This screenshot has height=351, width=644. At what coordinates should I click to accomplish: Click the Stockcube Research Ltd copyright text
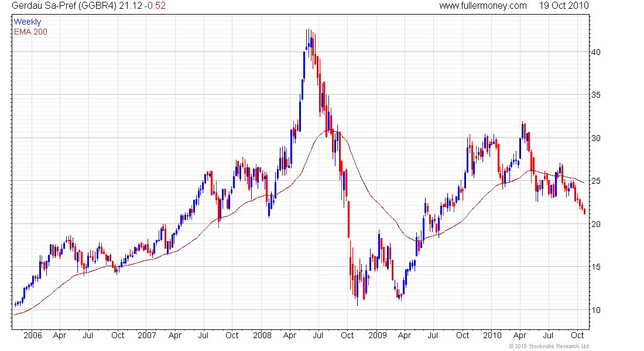pos(549,346)
